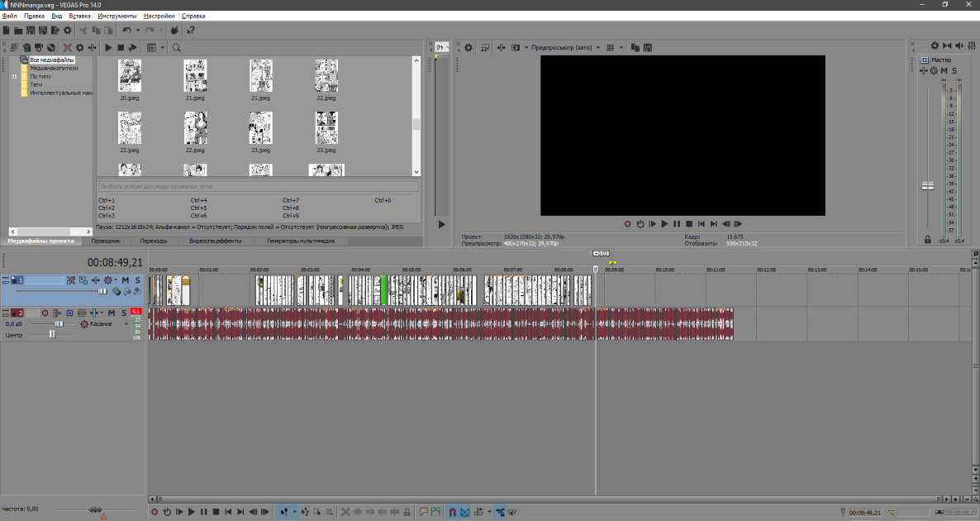Screen dimensions: 980x521
Task: Stop media preview in Project Media toolbar
Action: coord(121,47)
